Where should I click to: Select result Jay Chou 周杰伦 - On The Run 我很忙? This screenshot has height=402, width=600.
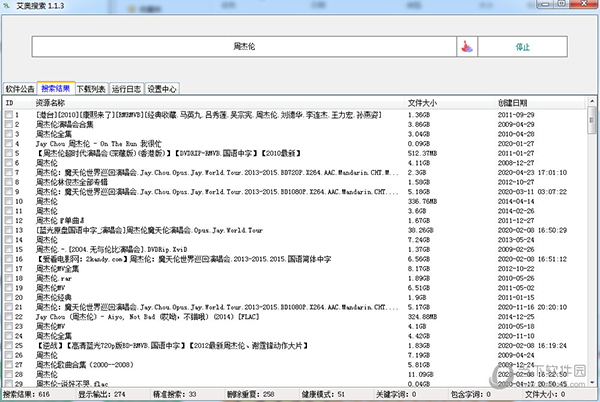tap(99, 144)
